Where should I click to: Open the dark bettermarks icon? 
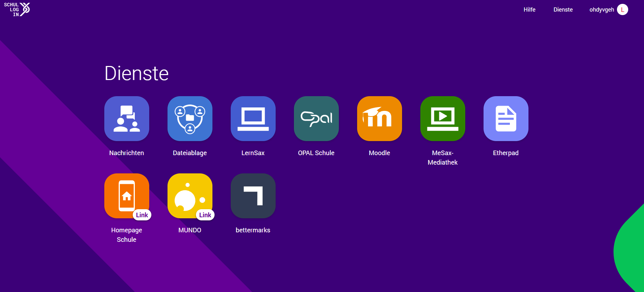click(253, 196)
